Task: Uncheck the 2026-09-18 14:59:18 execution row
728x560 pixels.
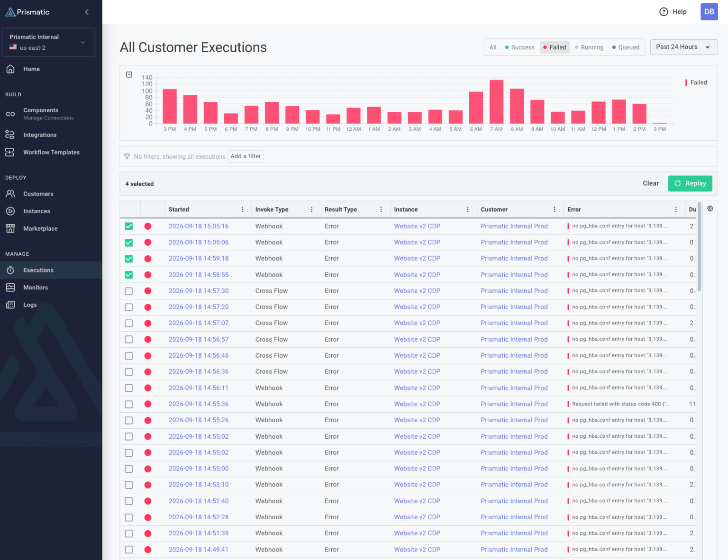Action: (129, 259)
